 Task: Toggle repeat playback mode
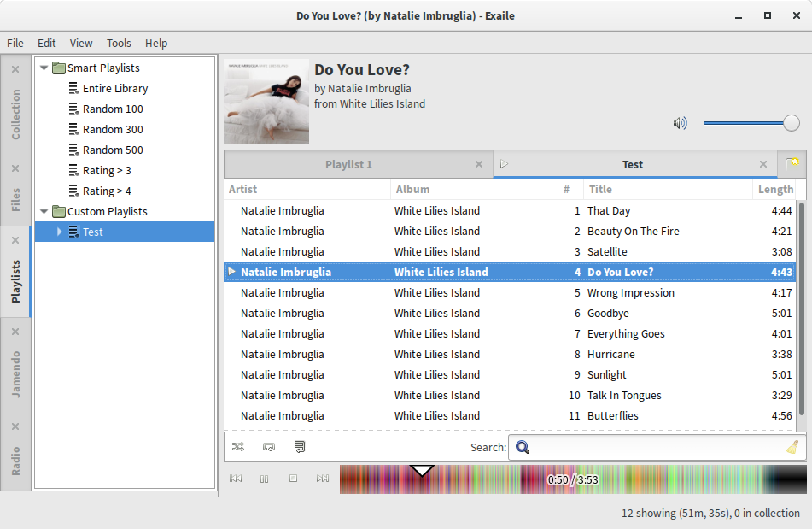pos(269,447)
